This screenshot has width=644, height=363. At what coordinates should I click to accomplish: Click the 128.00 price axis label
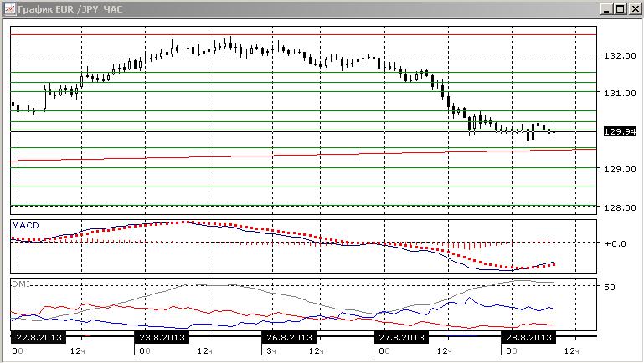[620, 207]
